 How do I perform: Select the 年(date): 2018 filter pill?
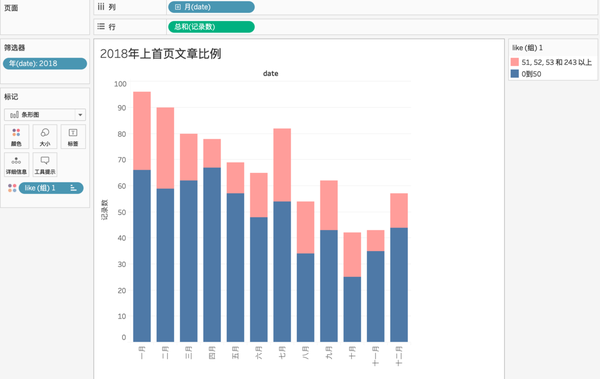point(45,64)
